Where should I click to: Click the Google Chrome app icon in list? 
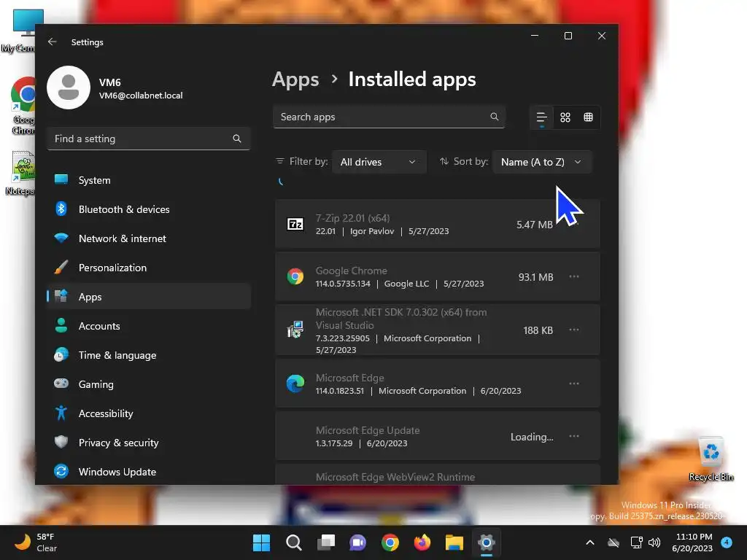295,276
